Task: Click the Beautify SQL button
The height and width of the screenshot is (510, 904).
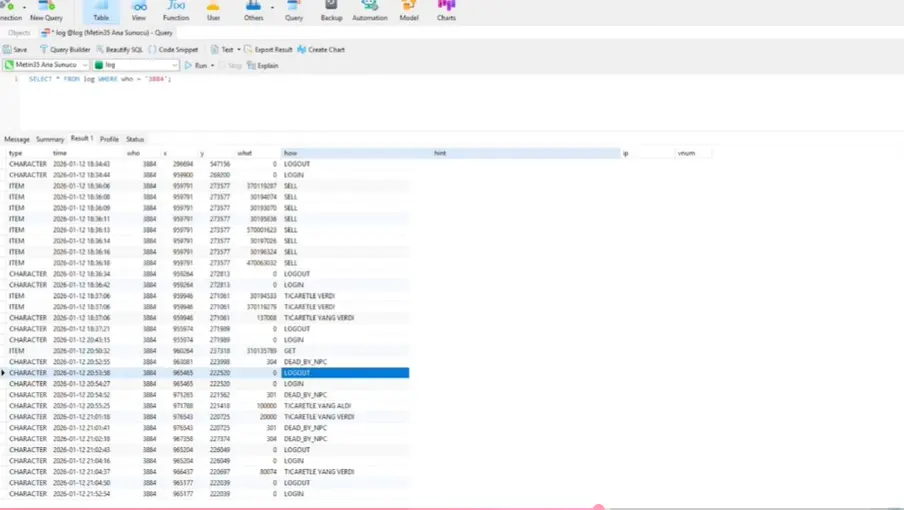Action: tap(119, 49)
